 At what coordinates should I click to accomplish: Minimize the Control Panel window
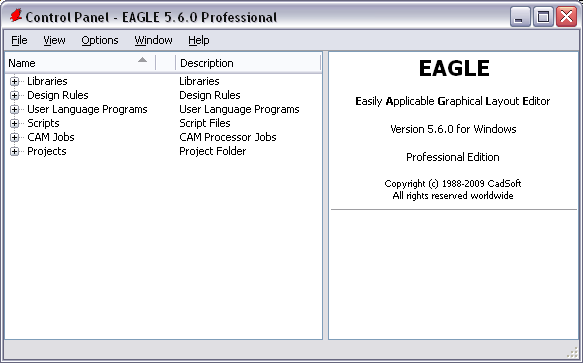click(520, 17)
